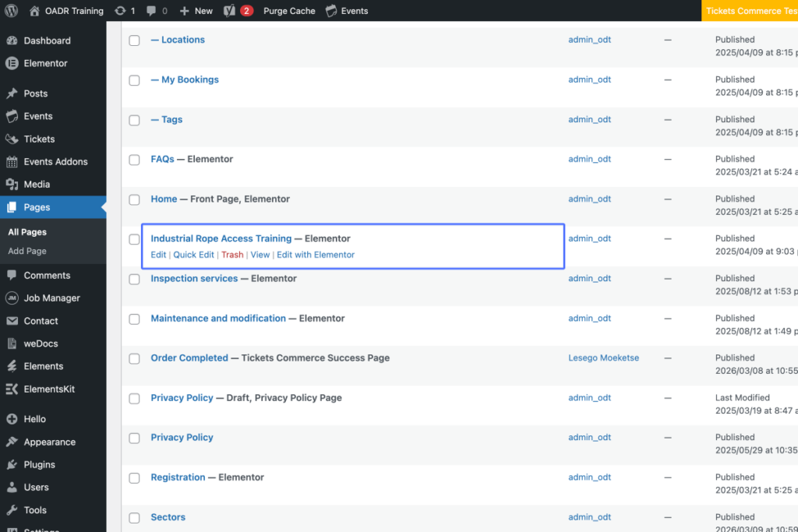The image size is (798, 532).
Task: Click the Posts pin icon
Action: point(12,93)
